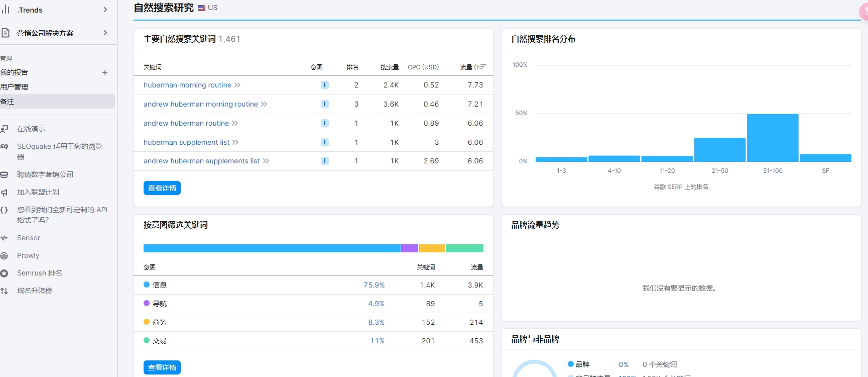This screenshot has width=868, height=377.
Task: Click intent badge for andrew huberman routine
Action: tap(325, 123)
